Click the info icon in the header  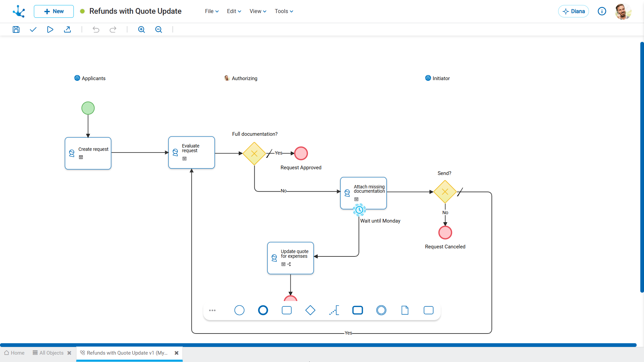pos(602,11)
